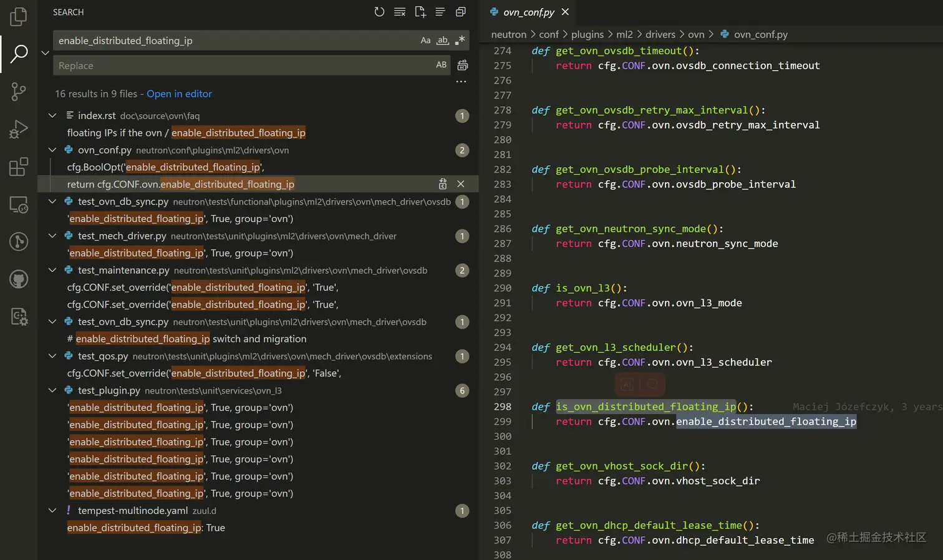This screenshot has height=560, width=943.
Task: Open the GitLens activity bar icon
Action: pyautogui.click(x=19, y=241)
